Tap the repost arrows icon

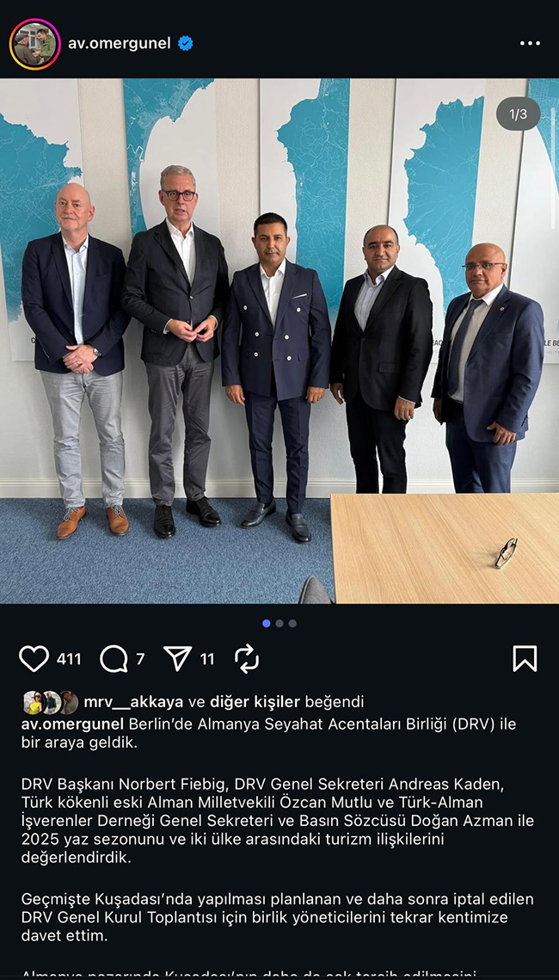pos(247,659)
